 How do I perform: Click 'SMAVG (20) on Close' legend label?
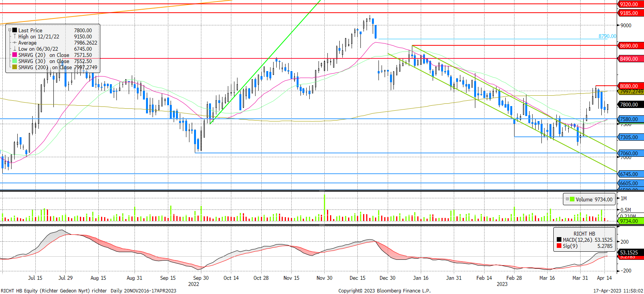coord(44,55)
